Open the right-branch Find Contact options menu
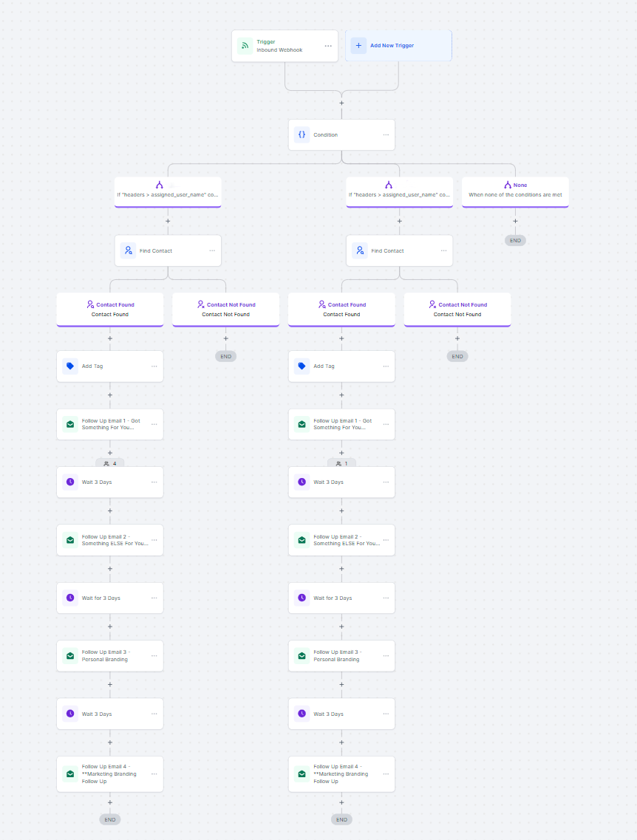The height and width of the screenshot is (840, 637). tap(443, 250)
